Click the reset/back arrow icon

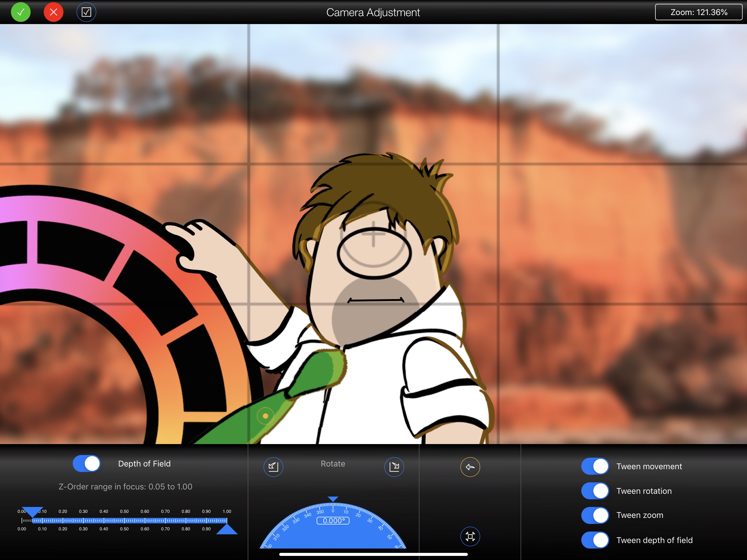pos(470,467)
